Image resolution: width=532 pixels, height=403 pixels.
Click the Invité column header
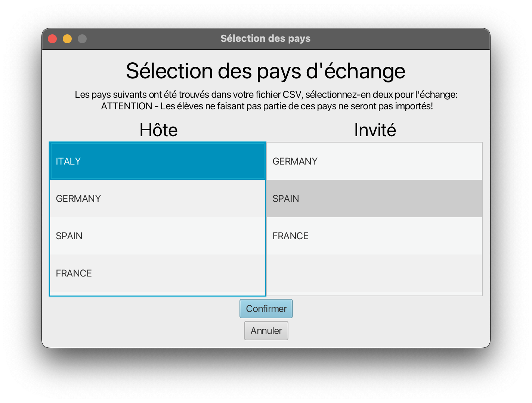click(375, 130)
